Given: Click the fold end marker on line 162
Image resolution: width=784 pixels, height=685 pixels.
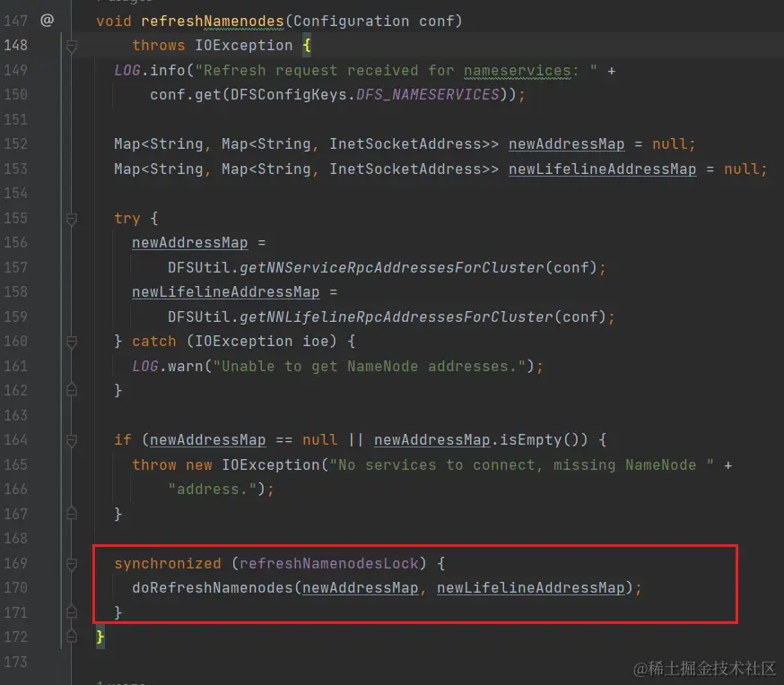Looking at the screenshot, I should (72, 390).
